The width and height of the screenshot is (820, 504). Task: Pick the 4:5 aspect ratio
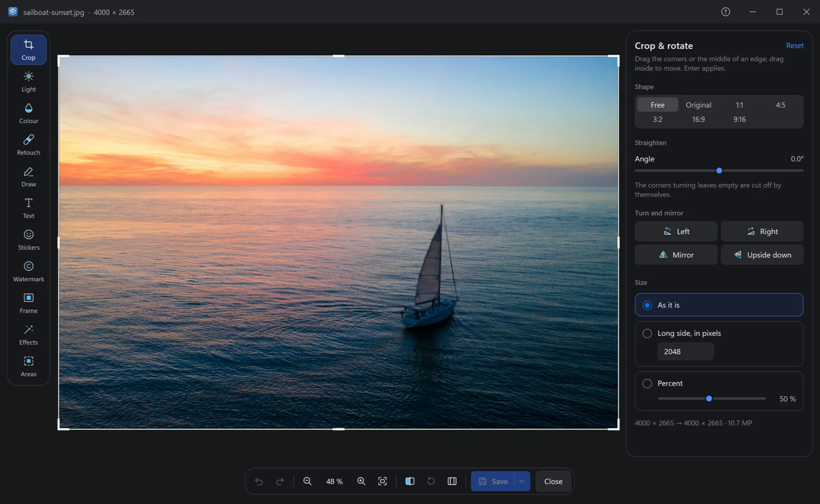(780, 105)
